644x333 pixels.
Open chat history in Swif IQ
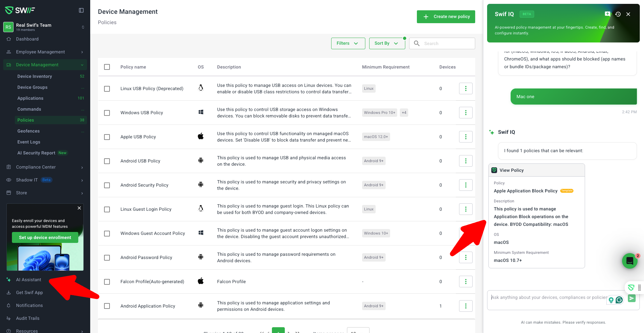pyautogui.click(x=618, y=14)
